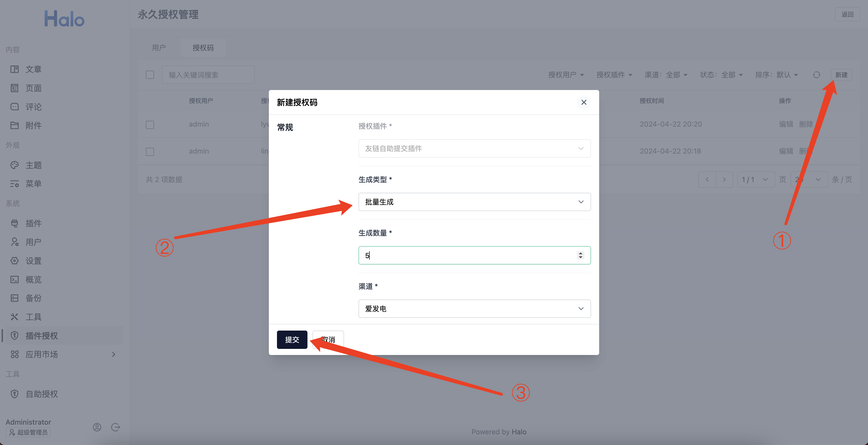Image resolution: width=868 pixels, height=445 pixels.
Task: Open the 文章 (posts) sidebar icon
Action: (14, 69)
